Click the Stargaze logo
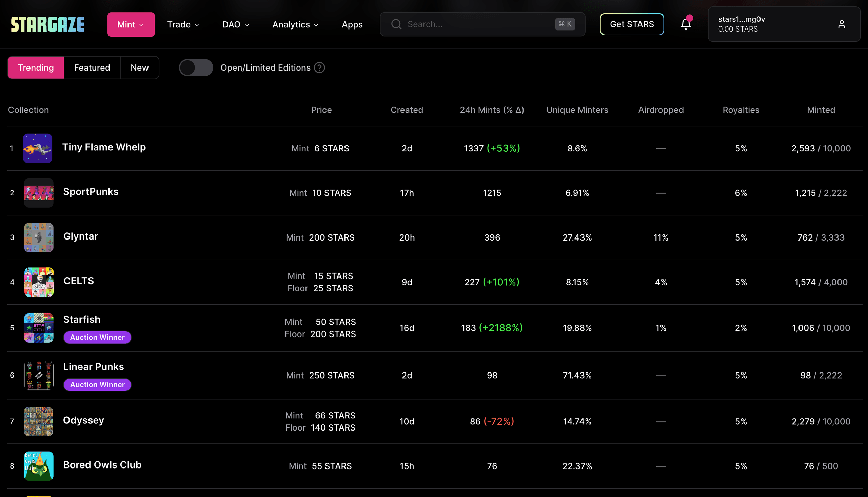This screenshot has height=497, width=868. pos(48,24)
